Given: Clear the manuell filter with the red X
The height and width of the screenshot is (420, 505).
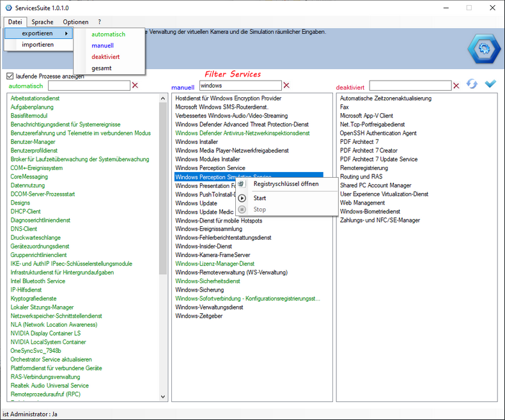Looking at the screenshot, I should click(286, 86).
